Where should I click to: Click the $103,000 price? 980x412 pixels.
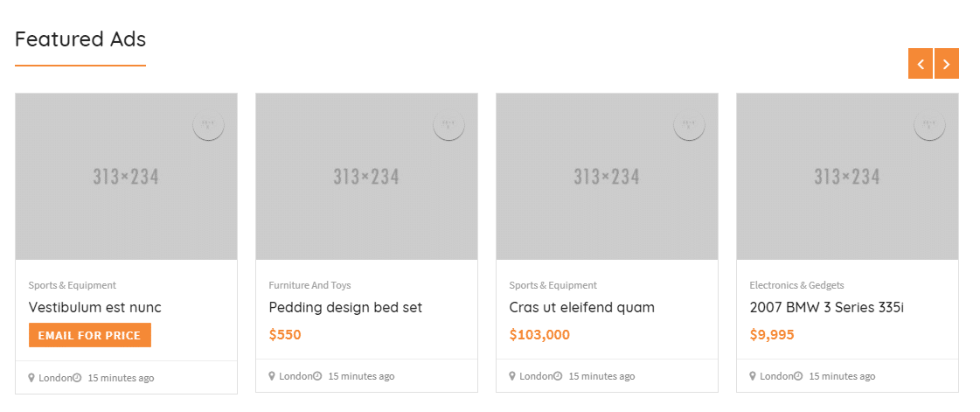[x=539, y=334]
